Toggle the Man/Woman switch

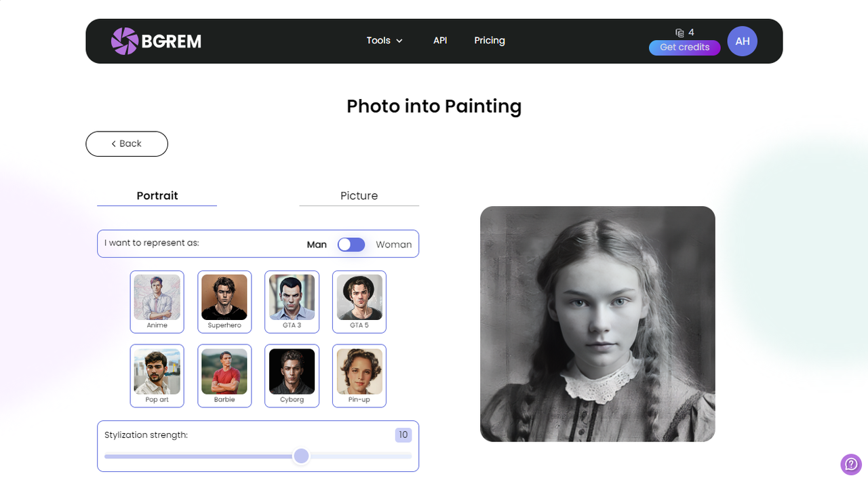(351, 245)
